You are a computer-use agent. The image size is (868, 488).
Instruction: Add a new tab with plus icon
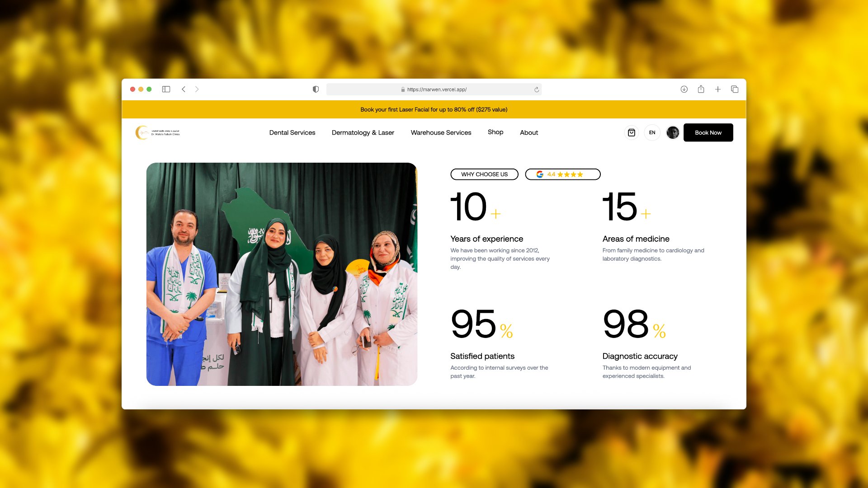click(718, 89)
